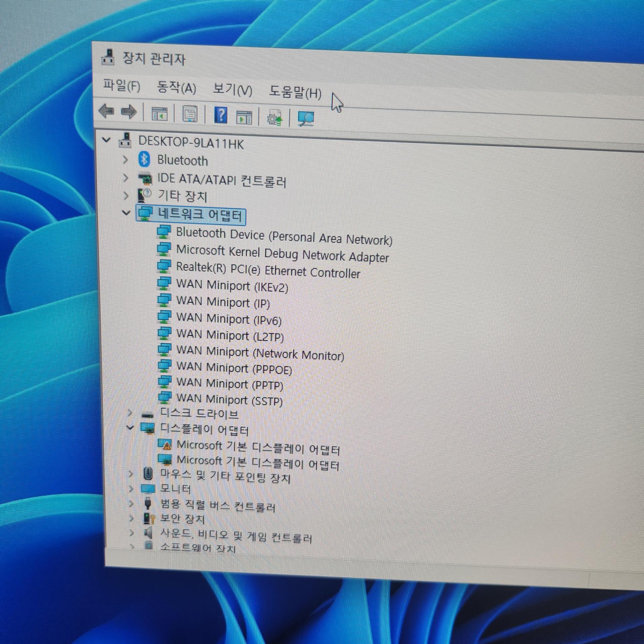Select WAN Miniport (PPPOE) device
This screenshot has height=644, width=644.
(234, 369)
